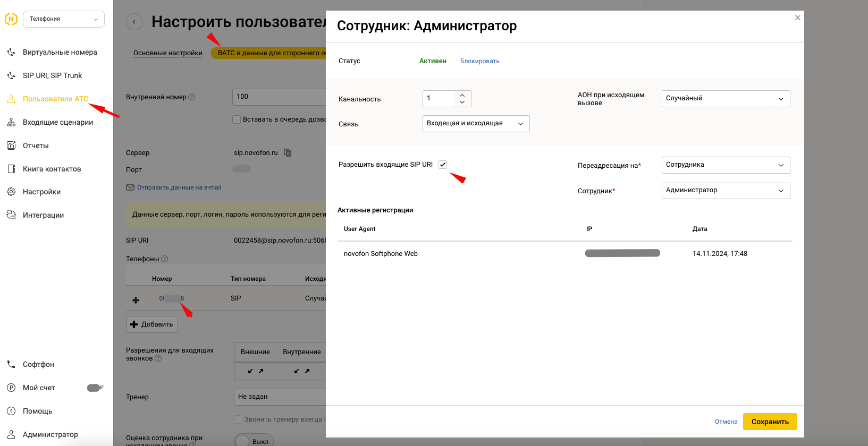The image size is (868, 446).
Task: Open Отчеты menu item
Action: click(x=36, y=145)
